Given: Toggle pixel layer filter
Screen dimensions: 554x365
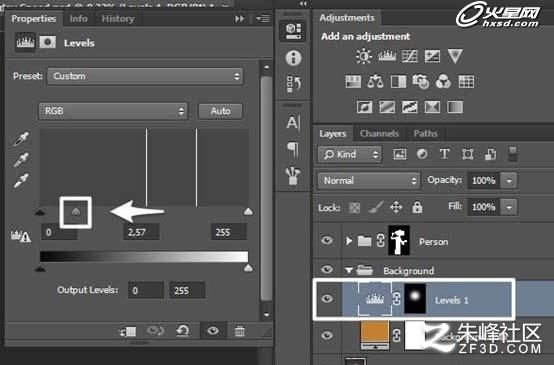Looking at the screenshot, I should 400,154.
